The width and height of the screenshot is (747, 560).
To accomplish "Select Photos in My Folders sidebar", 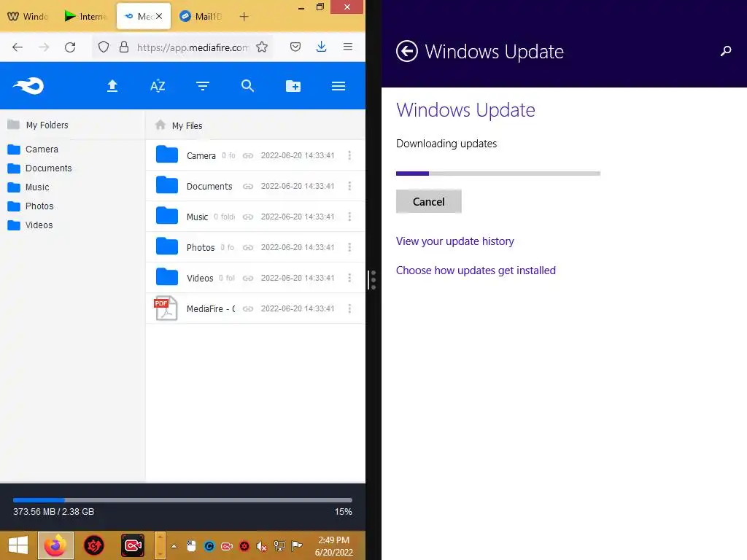I will pos(31,206).
